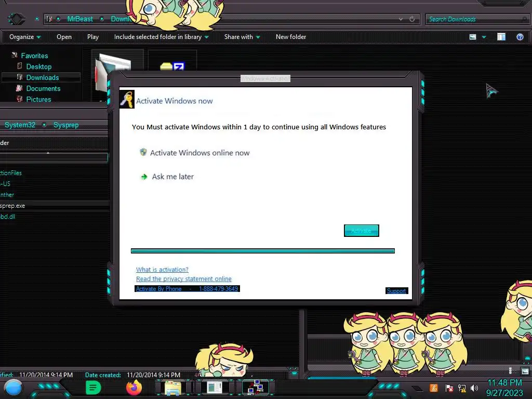Image resolution: width=532 pixels, height=399 pixels.
Task: Open the What is activation? link
Action: tap(162, 270)
